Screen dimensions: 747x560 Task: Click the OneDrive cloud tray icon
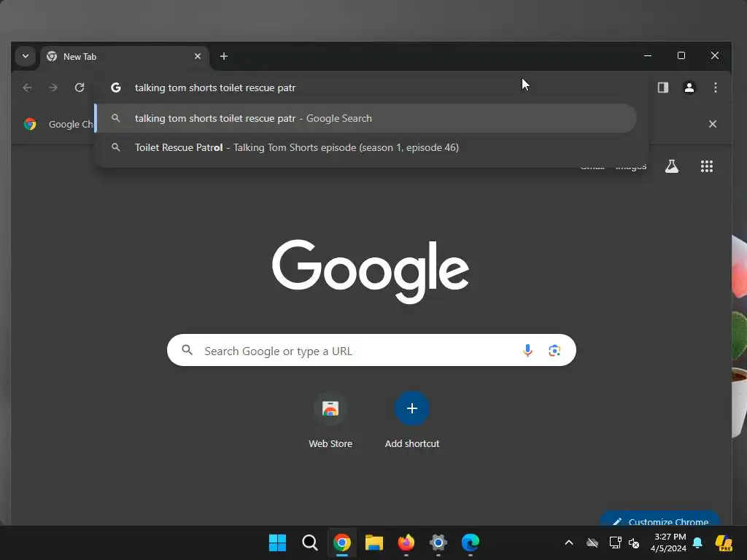coord(592,542)
